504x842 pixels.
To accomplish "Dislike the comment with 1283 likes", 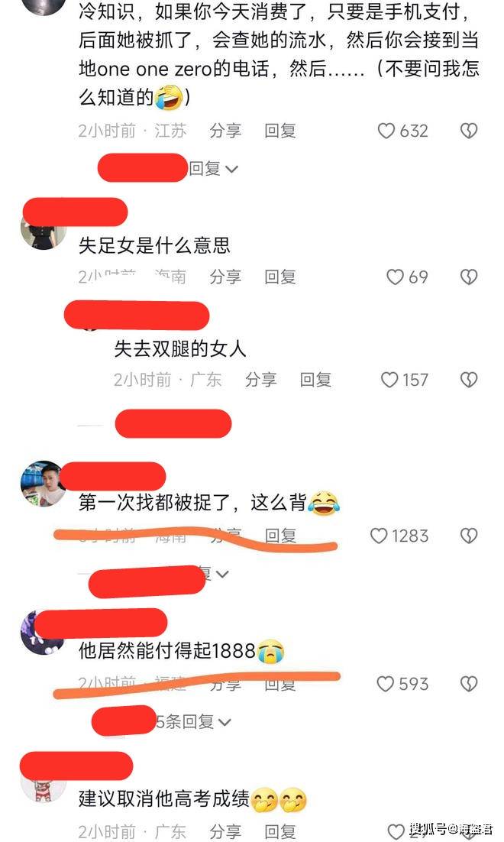I will tap(469, 536).
